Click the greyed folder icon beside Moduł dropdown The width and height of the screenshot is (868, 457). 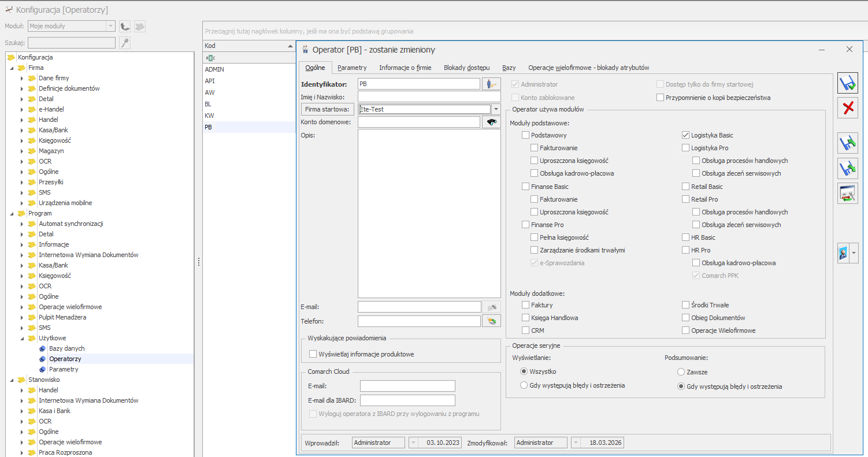point(140,26)
